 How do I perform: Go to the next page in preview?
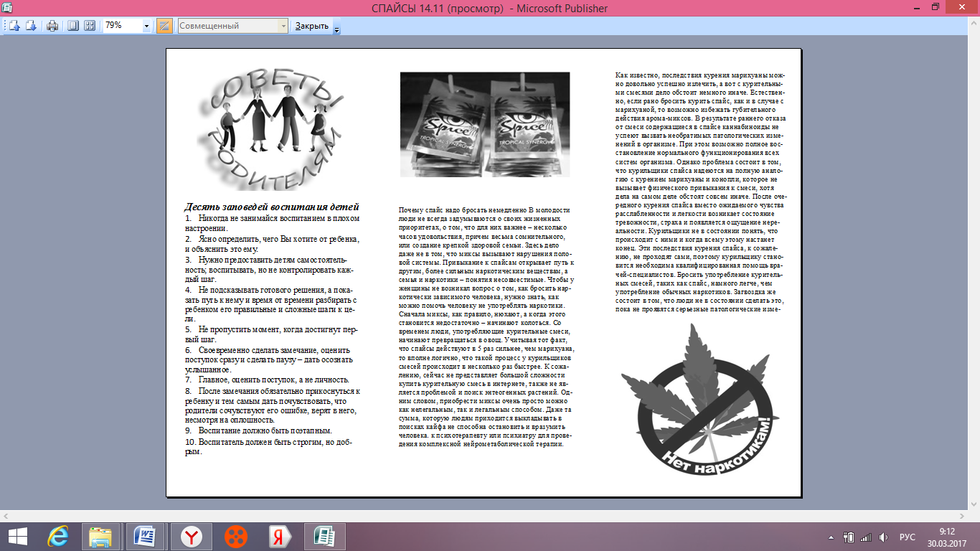31,26
